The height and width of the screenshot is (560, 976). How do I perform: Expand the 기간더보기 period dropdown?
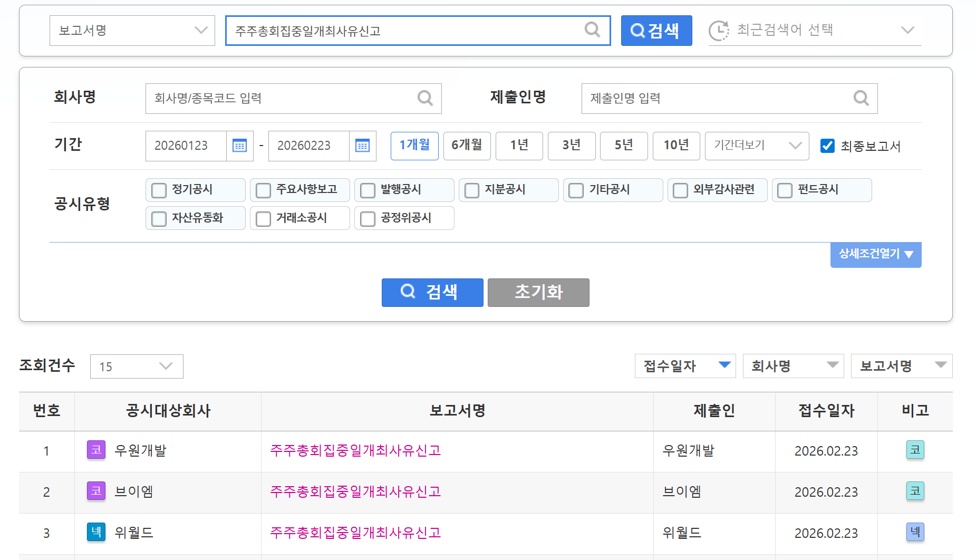pyautogui.click(x=756, y=146)
